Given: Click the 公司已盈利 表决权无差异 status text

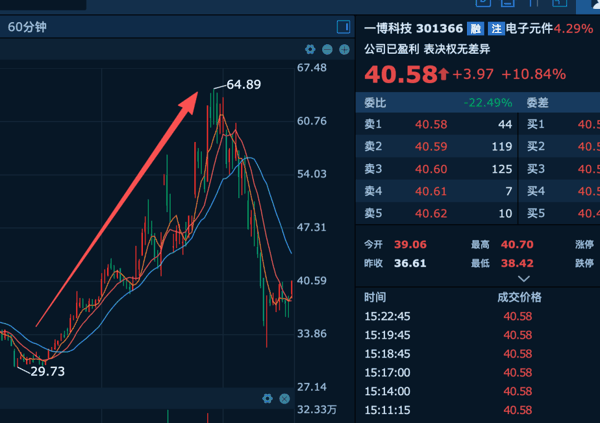Looking at the screenshot, I should click(x=427, y=49).
